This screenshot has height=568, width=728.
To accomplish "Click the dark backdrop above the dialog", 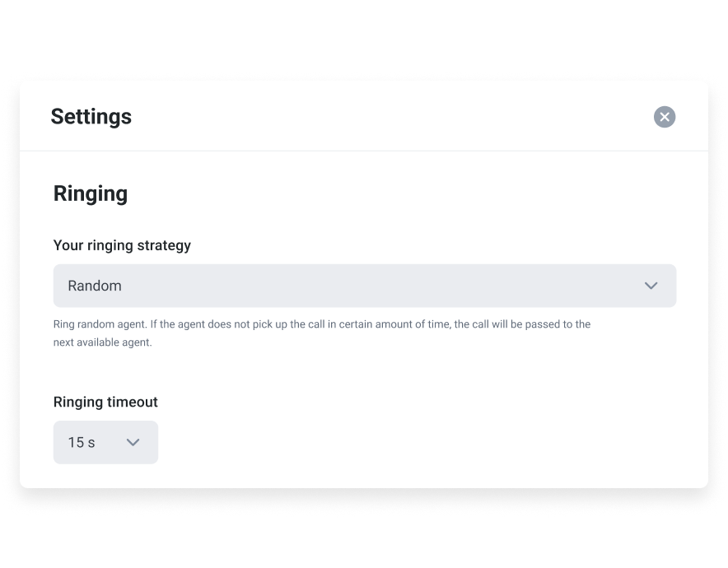I will (x=364, y=37).
